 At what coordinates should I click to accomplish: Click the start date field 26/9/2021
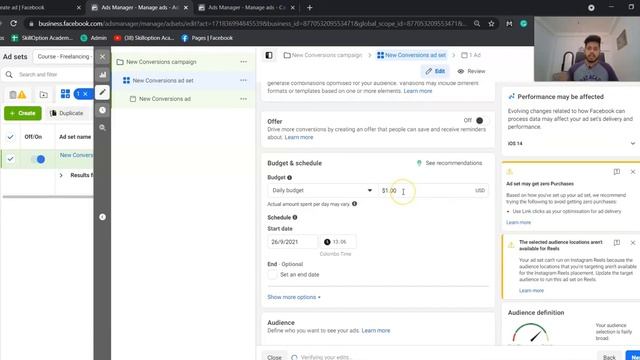coord(292,242)
